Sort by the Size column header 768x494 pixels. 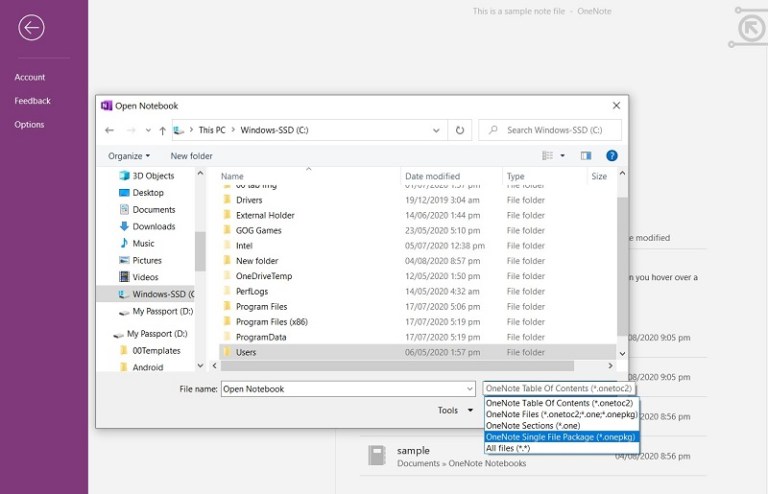[599, 176]
